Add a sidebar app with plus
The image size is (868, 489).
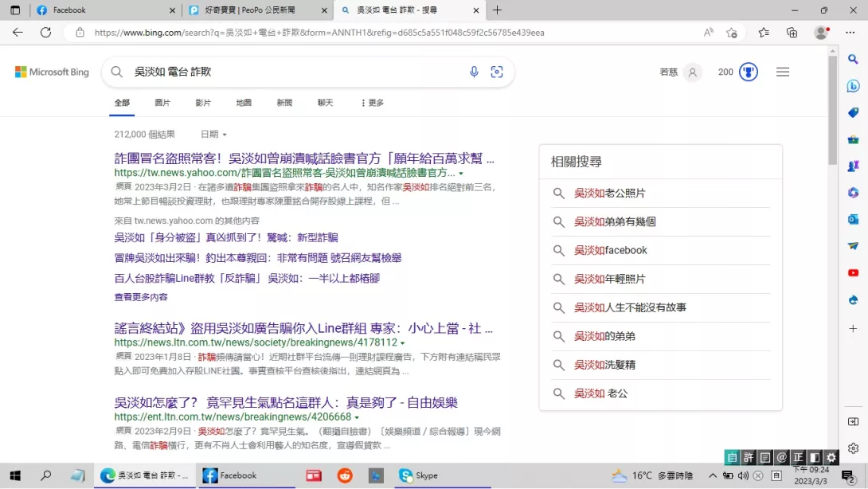853,328
